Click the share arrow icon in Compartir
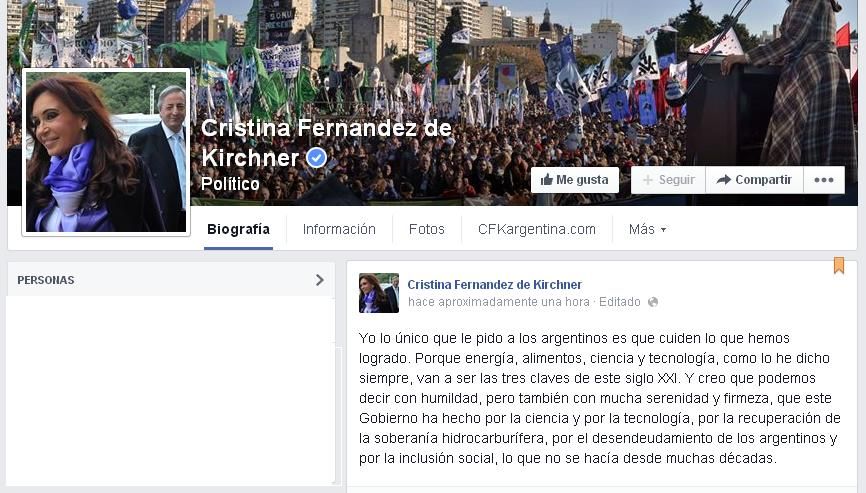 (x=724, y=180)
